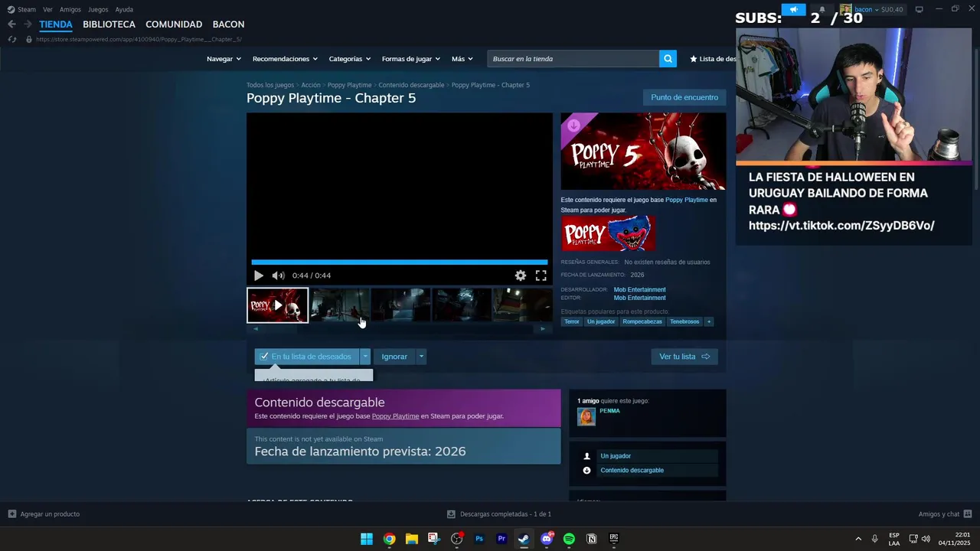Select the first trailer thumbnail
This screenshot has height=551, width=980.
click(x=277, y=305)
